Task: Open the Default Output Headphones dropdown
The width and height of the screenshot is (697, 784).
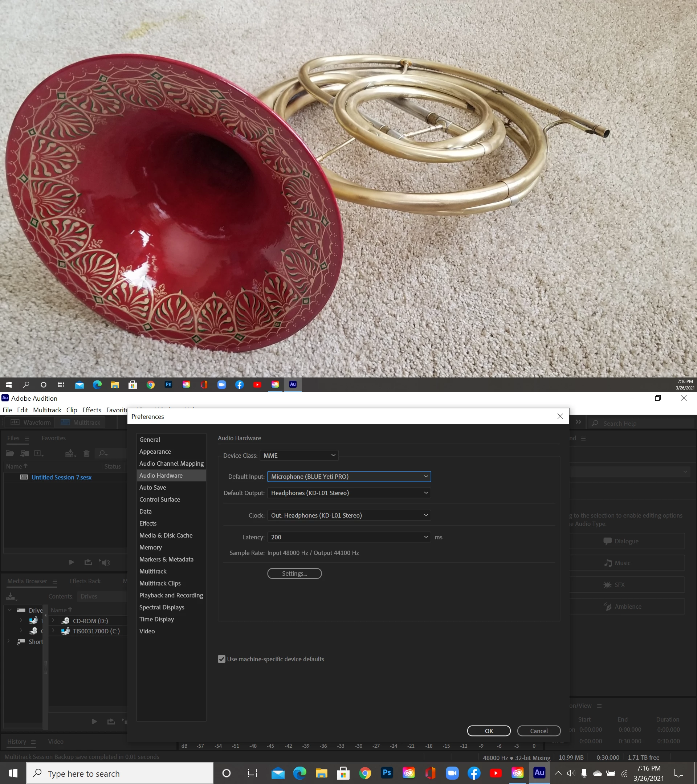Action: point(349,493)
